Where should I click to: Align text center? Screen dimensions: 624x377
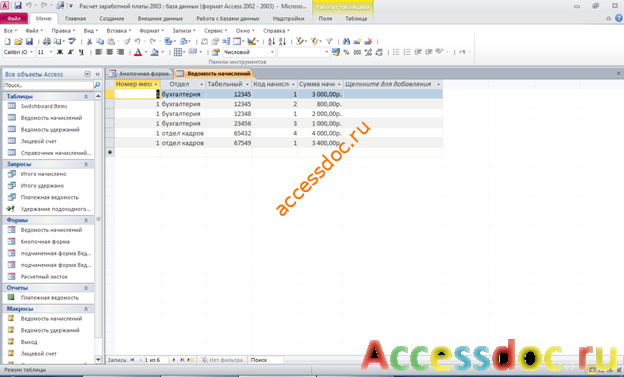click(109, 52)
